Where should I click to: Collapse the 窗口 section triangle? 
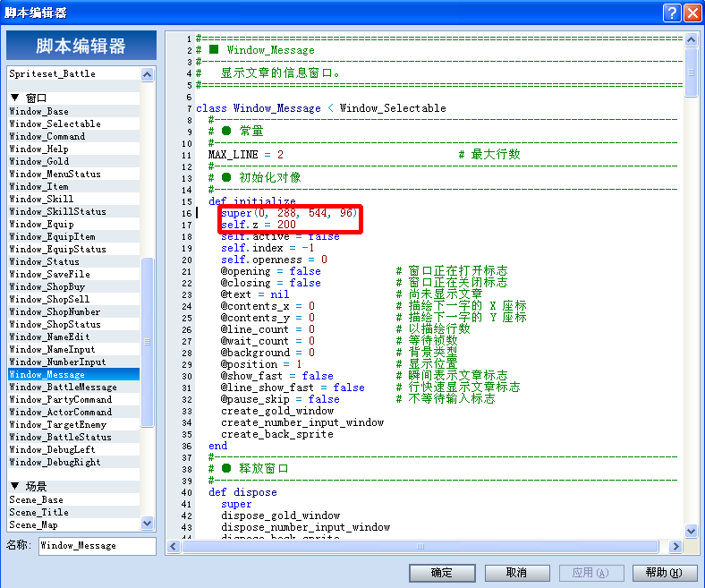15,98
